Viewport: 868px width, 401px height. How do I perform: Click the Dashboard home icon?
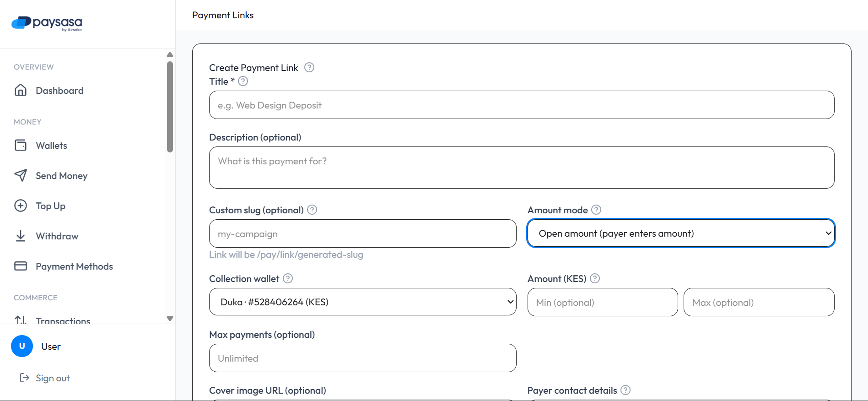point(21,90)
